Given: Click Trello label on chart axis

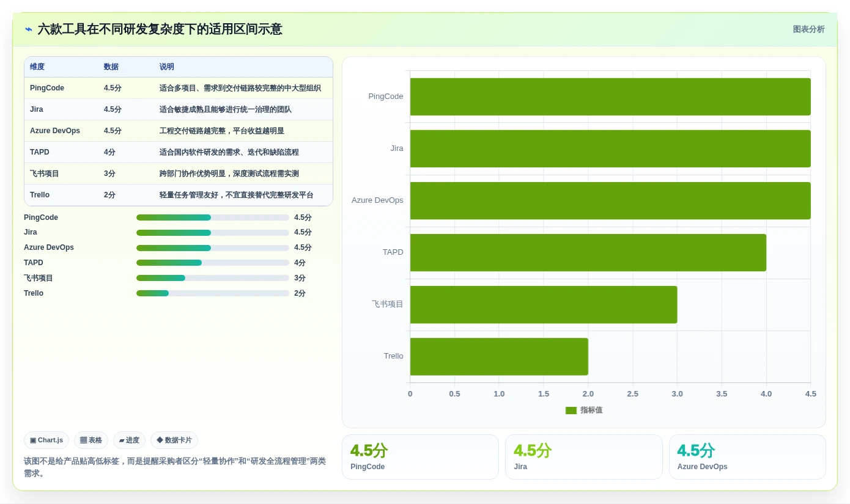Looking at the screenshot, I should [x=394, y=356].
